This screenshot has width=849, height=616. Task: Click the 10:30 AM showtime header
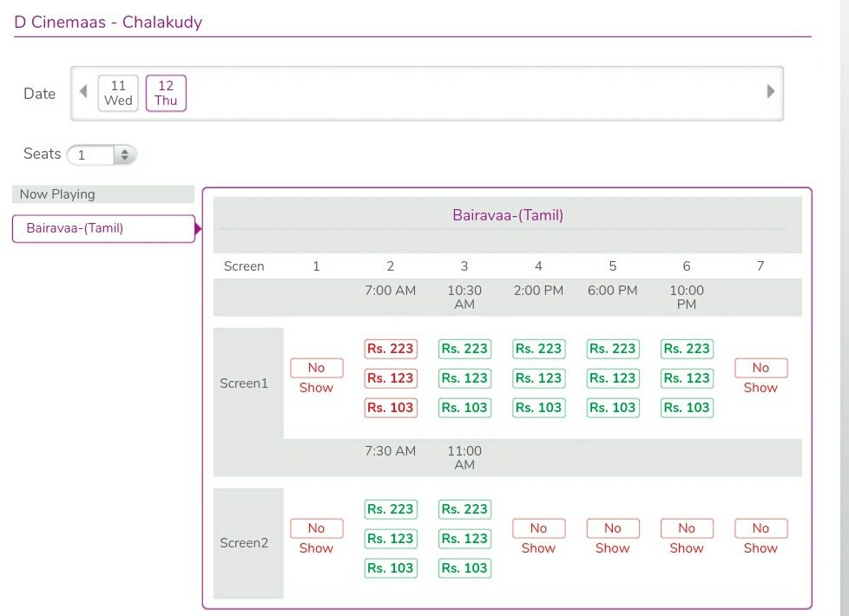(464, 298)
